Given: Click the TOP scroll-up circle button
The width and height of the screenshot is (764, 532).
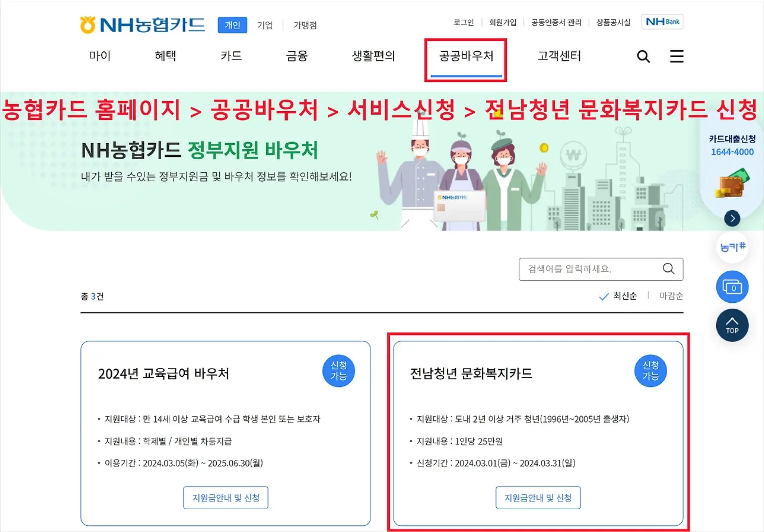Looking at the screenshot, I should 732,325.
